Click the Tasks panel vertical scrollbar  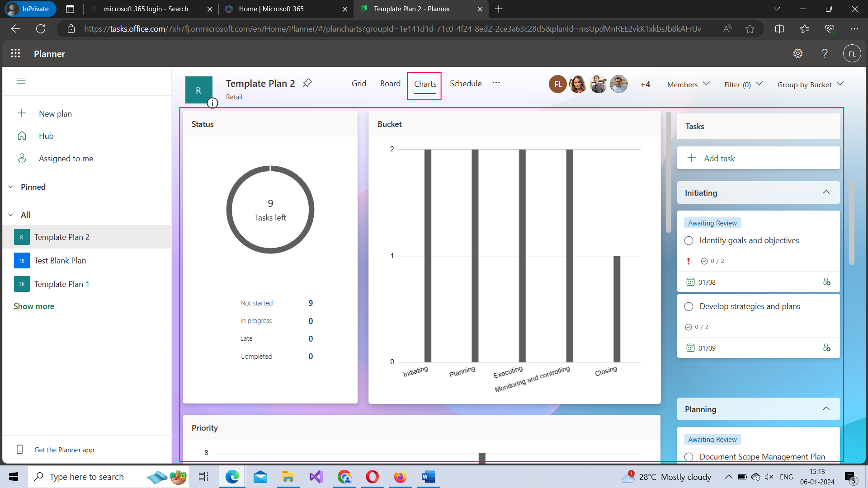(851, 222)
